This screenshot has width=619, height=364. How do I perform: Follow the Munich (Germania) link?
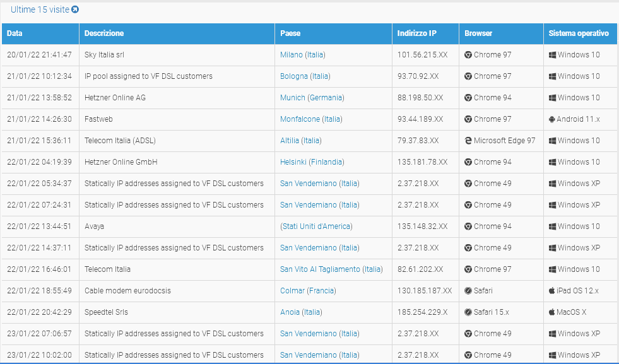click(312, 98)
